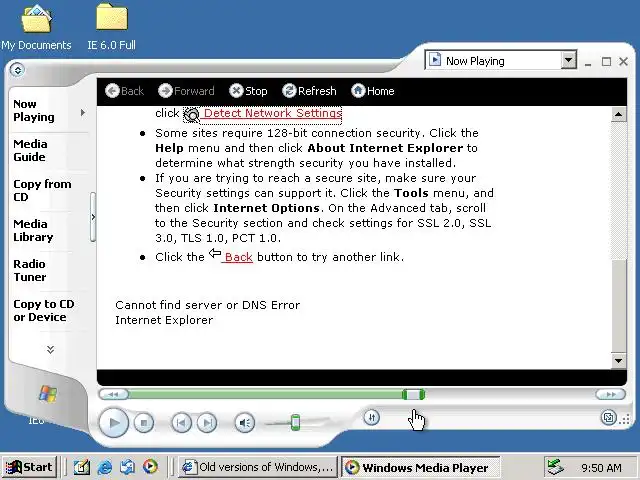Play the media

(114, 423)
